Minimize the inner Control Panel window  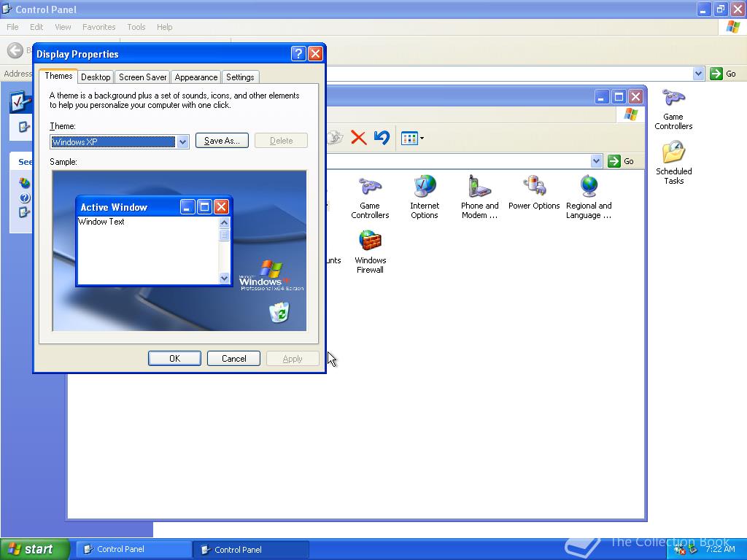602,97
